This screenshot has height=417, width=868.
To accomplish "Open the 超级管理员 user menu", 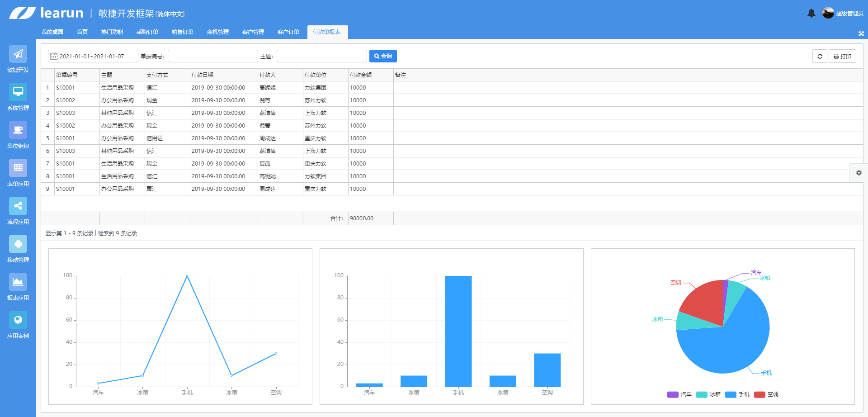I will tap(843, 13).
